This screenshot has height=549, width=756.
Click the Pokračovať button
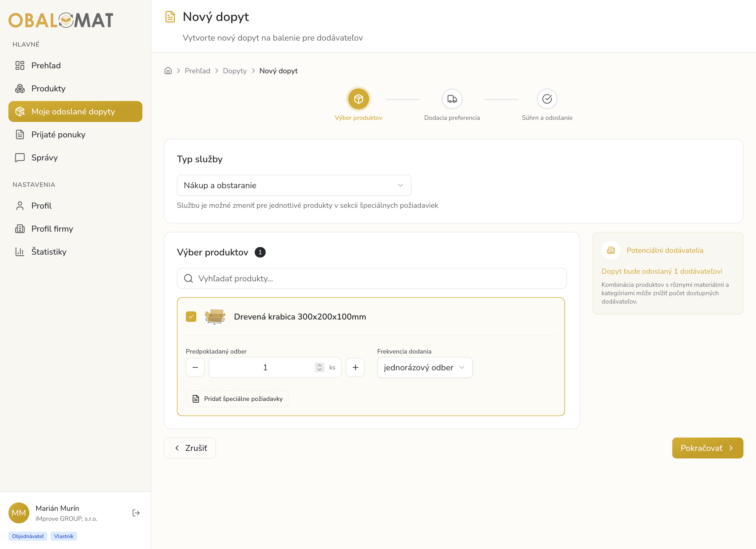coord(707,448)
